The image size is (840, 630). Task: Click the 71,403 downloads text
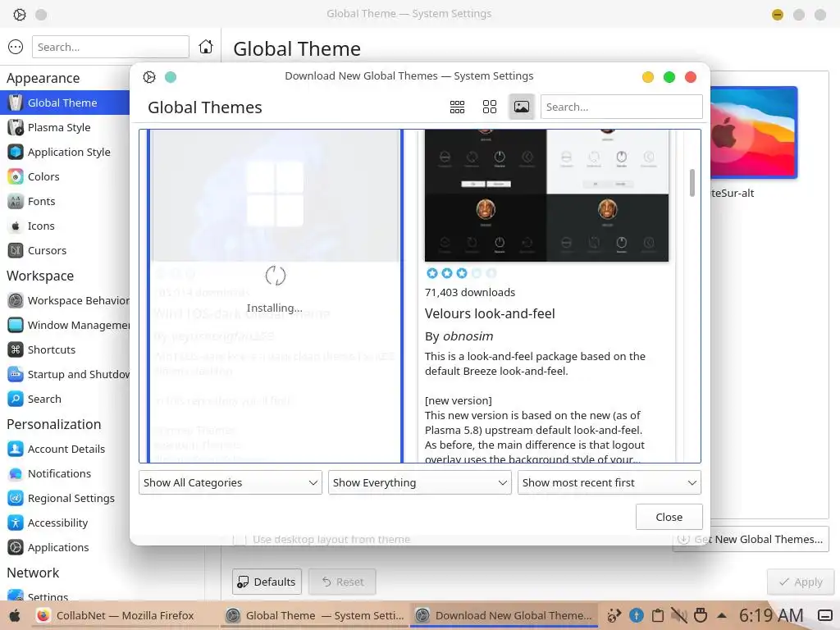(470, 293)
